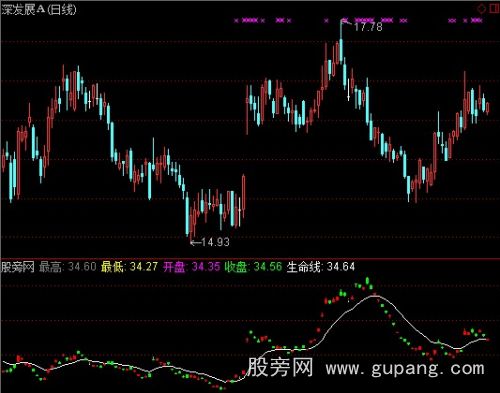Click the 股旁网 indicator name label
This screenshot has width=500, height=393.
coord(18,267)
